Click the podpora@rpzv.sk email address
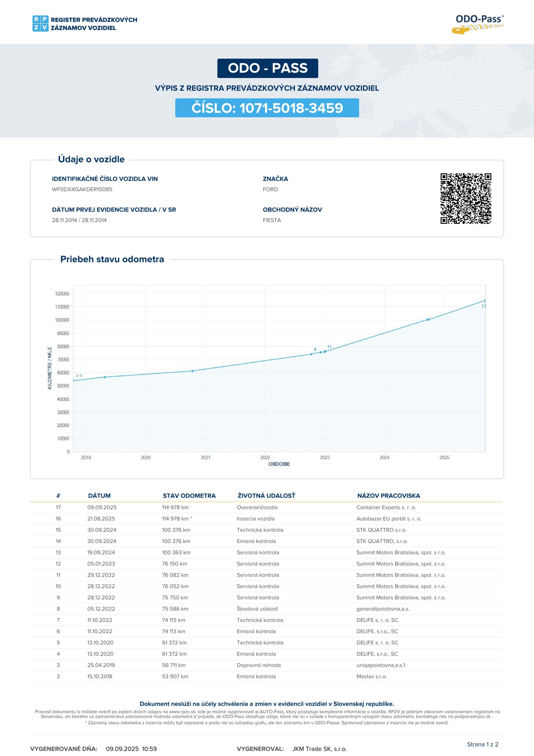The image size is (534, 756). click(x=472, y=716)
